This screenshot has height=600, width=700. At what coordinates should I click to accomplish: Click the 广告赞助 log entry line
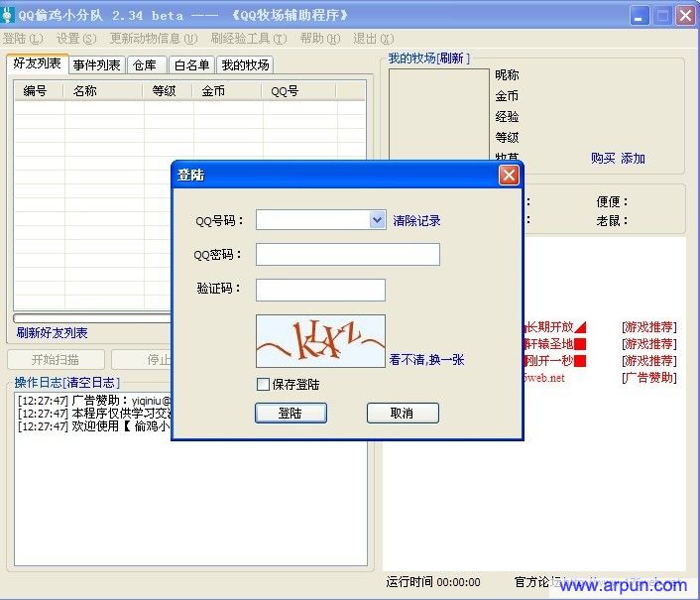click(94, 400)
